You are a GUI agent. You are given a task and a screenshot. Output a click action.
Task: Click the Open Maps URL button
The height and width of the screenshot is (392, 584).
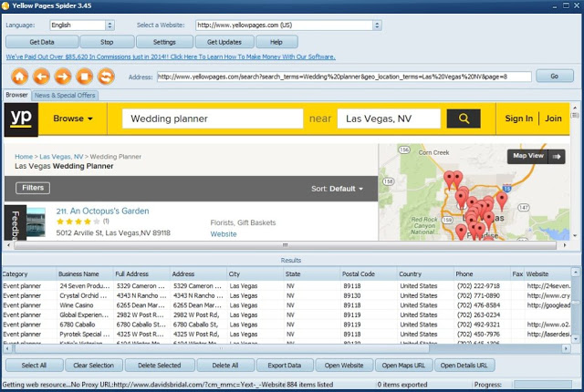[x=403, y=366]
